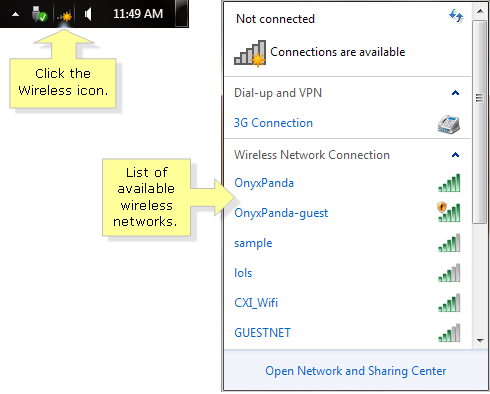Collapse the Dial-up and VPN section

455,93
